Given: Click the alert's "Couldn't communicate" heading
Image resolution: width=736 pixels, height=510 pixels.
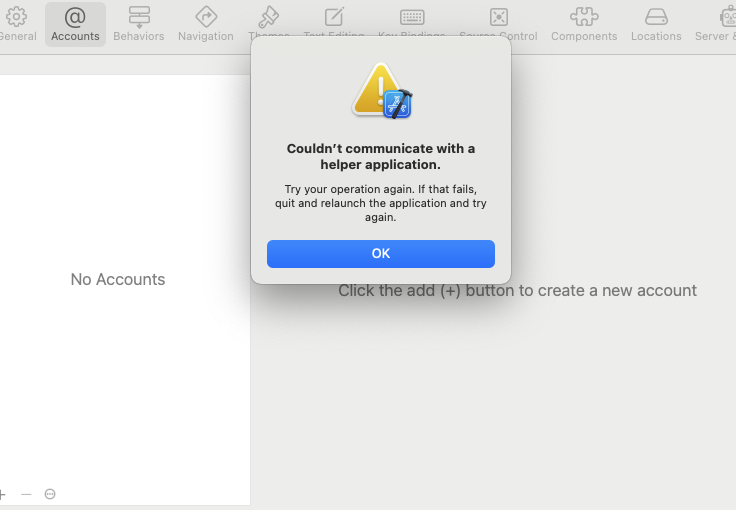Looking at the screenshot, I should pos(381,156).
